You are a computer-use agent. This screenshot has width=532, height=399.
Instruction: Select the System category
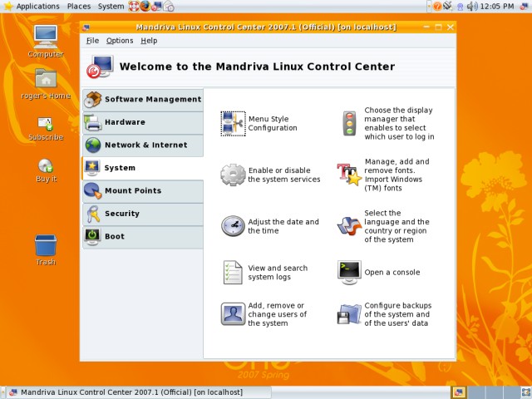tap(143, 168)
